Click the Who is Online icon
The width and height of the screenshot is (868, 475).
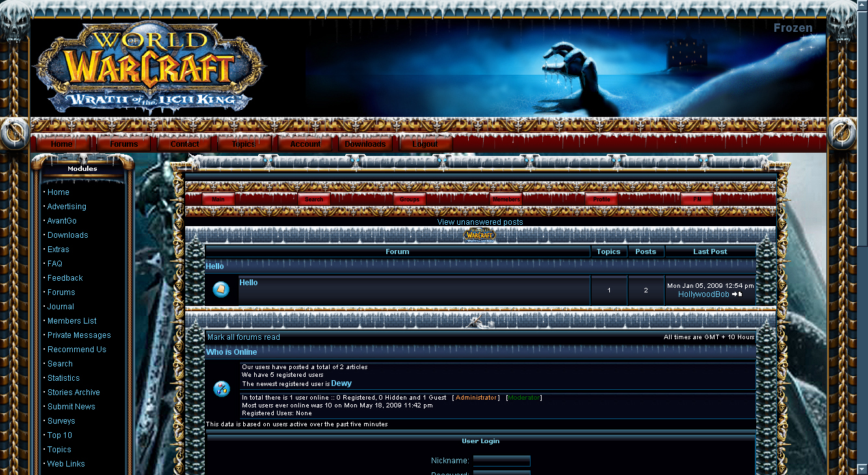(x=221, y=389)
